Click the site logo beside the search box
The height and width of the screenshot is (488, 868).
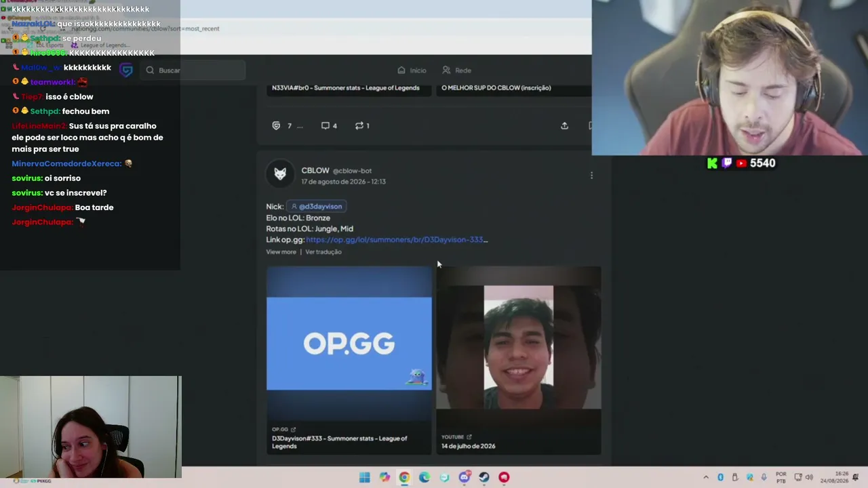tap(126, 70)
